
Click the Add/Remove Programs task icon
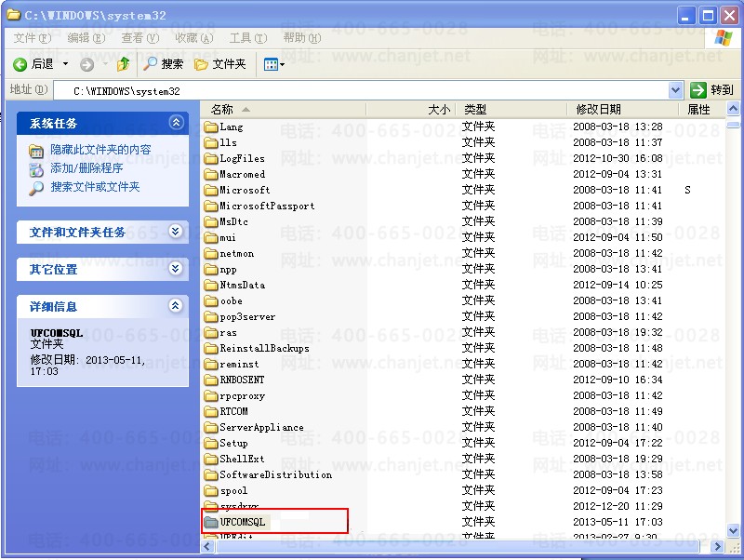[x=36, y=169]
